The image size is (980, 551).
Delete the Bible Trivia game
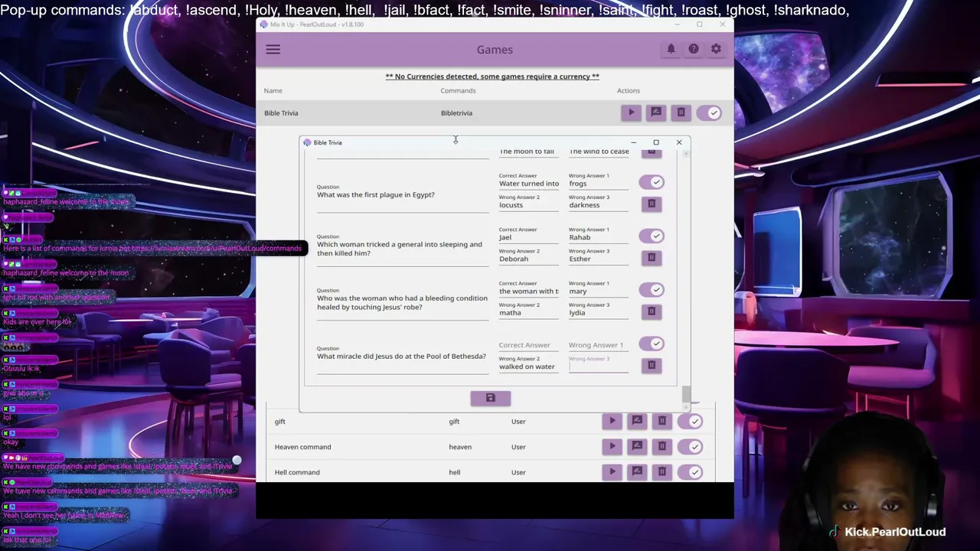click(681, 112)
